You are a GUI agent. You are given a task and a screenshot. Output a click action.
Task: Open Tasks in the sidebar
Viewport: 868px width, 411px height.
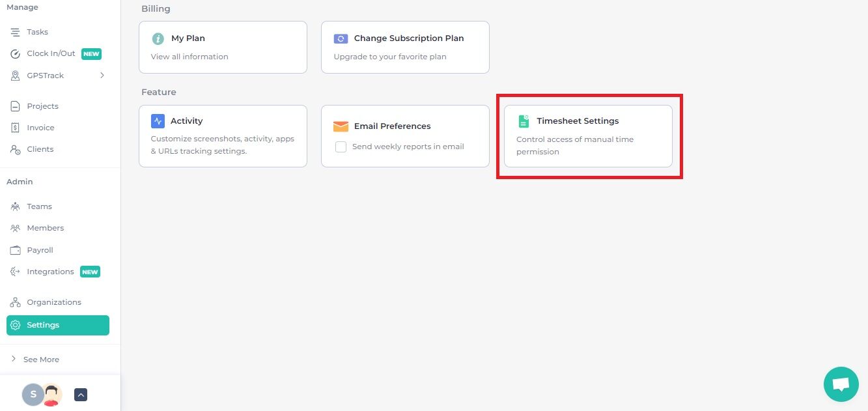tap(37, 32)
